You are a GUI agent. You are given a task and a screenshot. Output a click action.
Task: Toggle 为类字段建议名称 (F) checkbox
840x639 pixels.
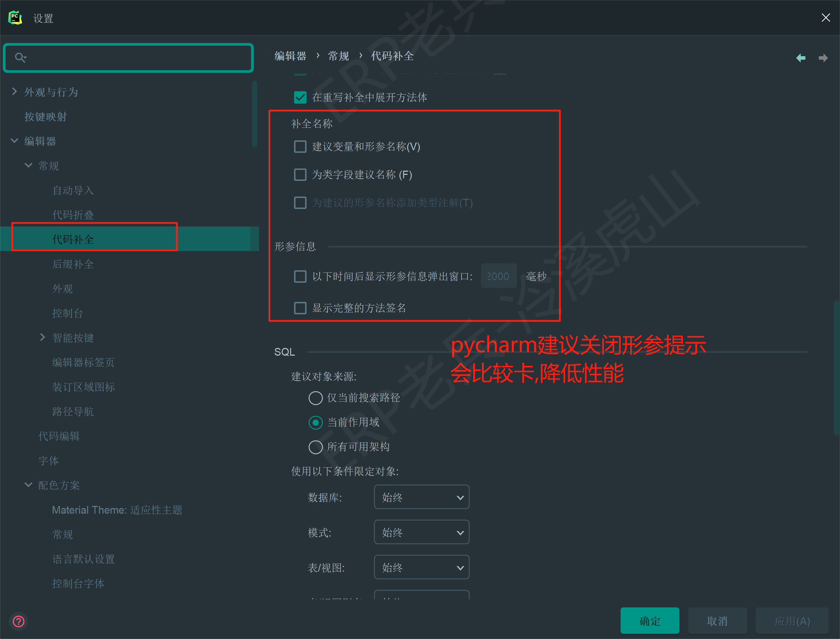300,174
